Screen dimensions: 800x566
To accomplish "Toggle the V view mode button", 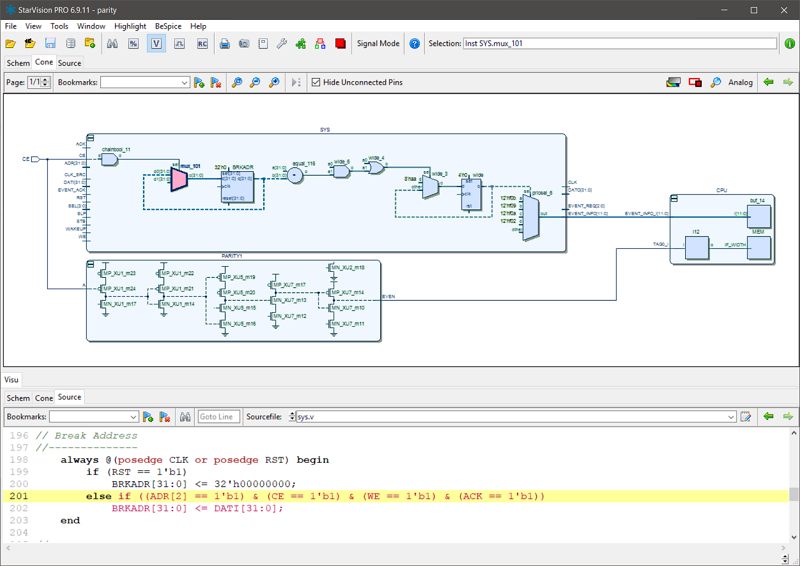I will (x=156, y=44).
